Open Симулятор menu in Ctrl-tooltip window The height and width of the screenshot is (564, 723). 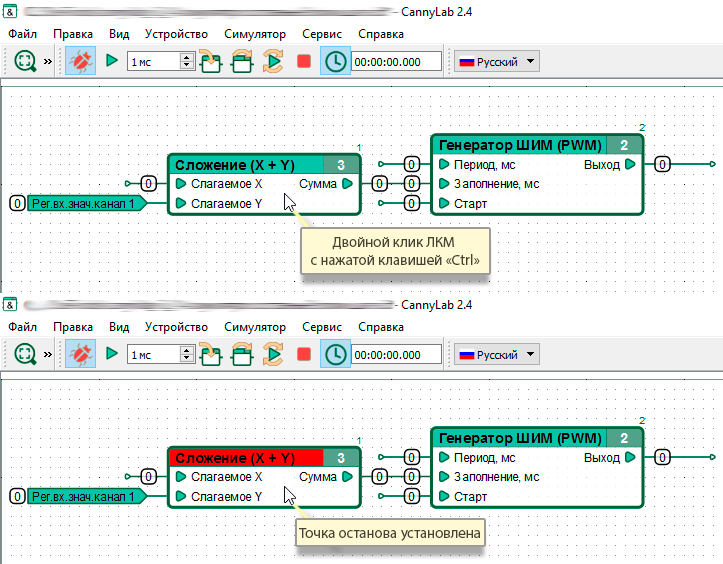tap(255, 34)
